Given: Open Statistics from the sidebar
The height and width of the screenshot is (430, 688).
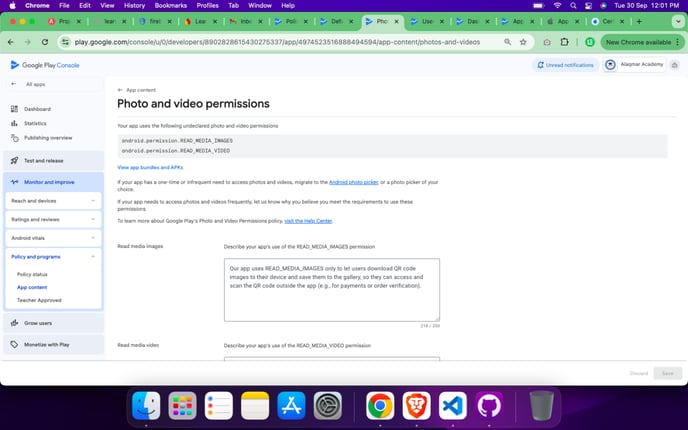Looking at the screenshot, I should click(x=14, y=123).
